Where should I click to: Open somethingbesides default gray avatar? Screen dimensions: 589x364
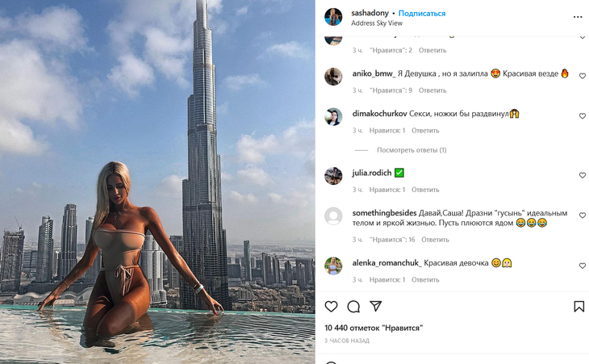point(333,216)
